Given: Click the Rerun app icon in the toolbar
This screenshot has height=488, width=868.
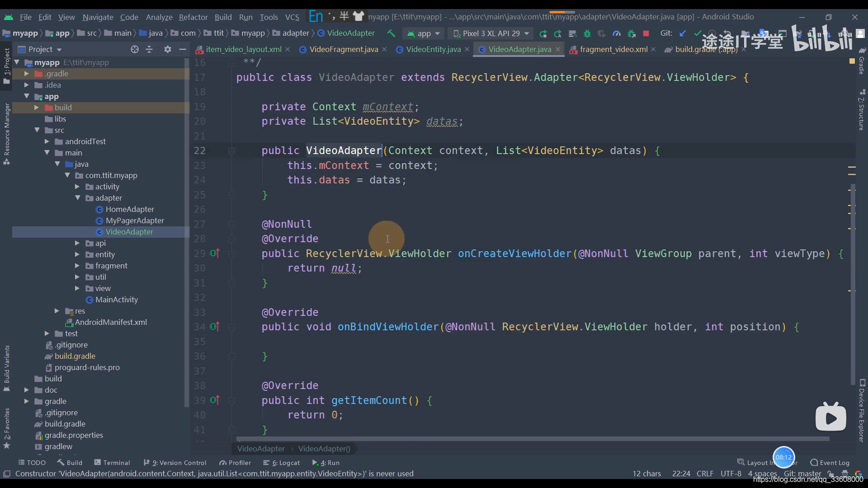Looking at the screenshot, I should (x=543, y=33).
